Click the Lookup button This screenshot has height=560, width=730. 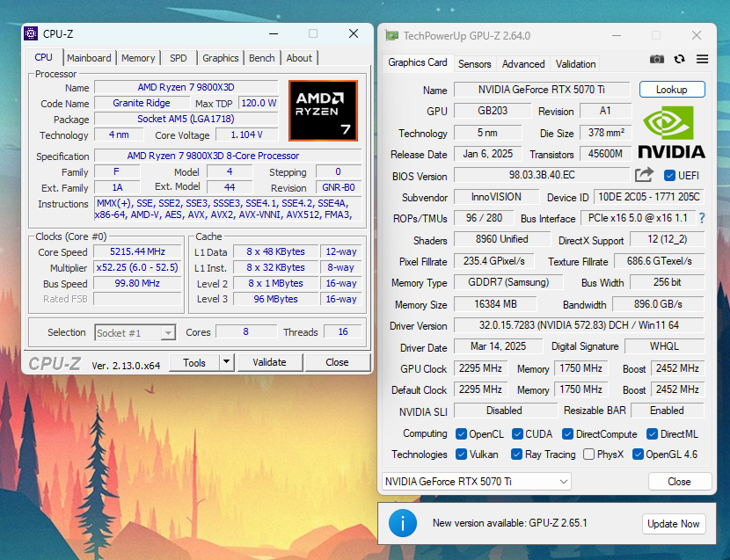click(x=671, y=90)
